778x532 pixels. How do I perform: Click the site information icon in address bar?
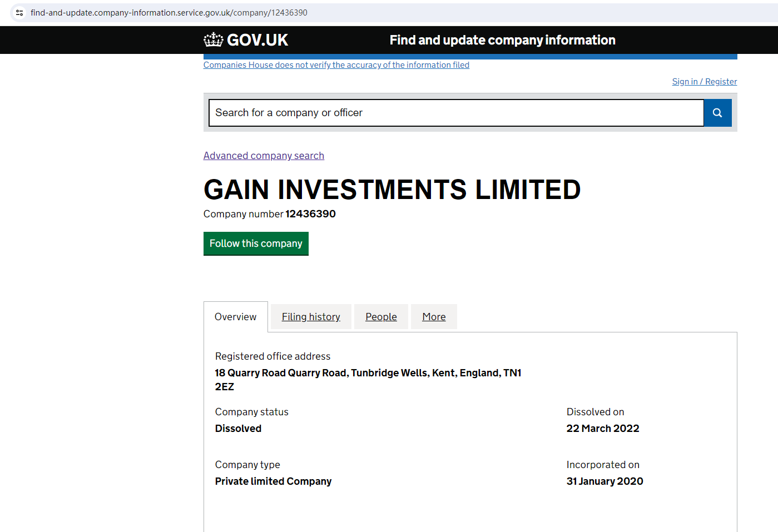coord(19,12)
